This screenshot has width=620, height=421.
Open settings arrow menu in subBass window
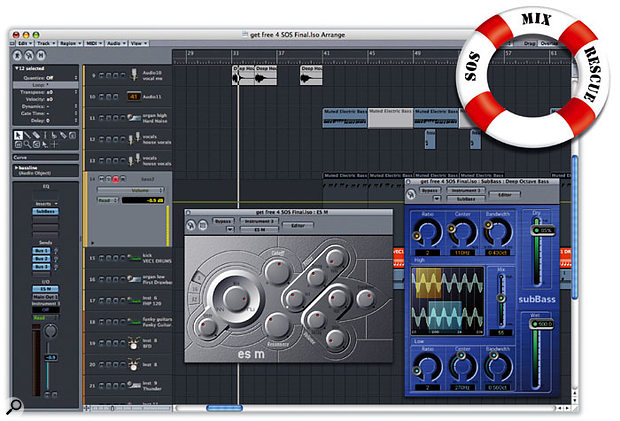pyautogui.click(x=436, y=198)
